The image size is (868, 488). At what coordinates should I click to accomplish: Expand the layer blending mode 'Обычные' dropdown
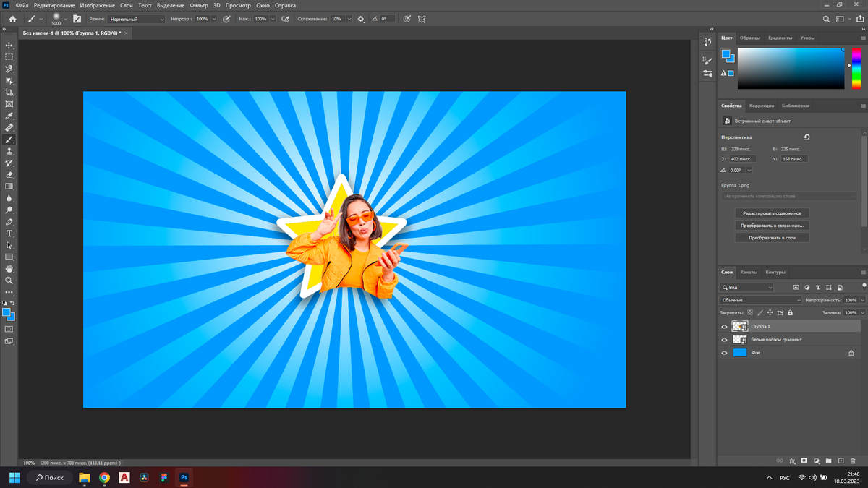click(x=760, y=300)
